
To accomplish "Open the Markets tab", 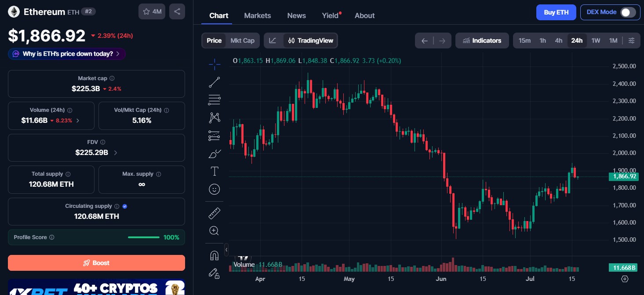I will tap(258, 15).
